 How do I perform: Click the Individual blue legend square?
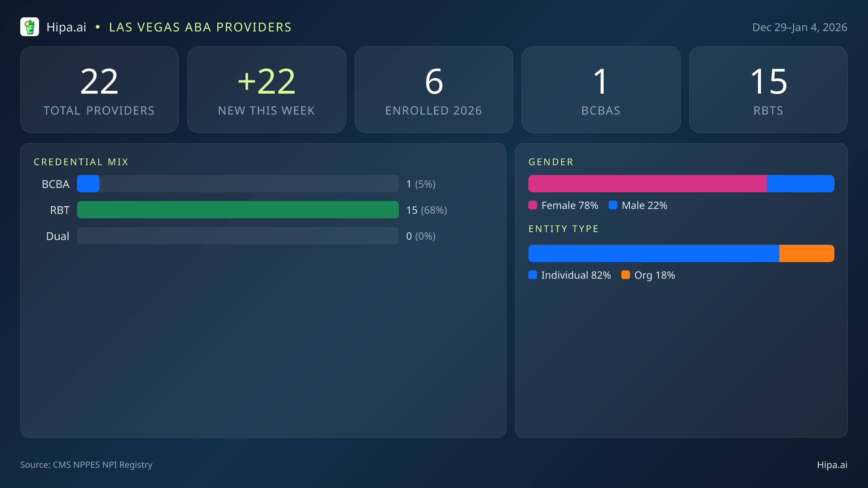tap(533, 275)
